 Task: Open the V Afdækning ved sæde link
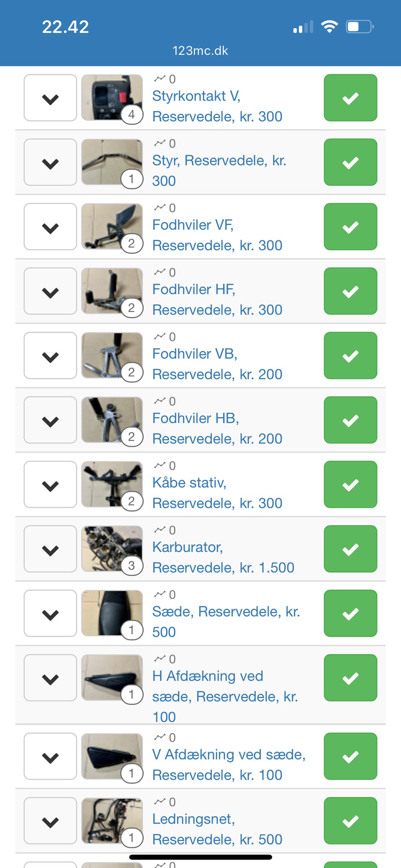228,765
